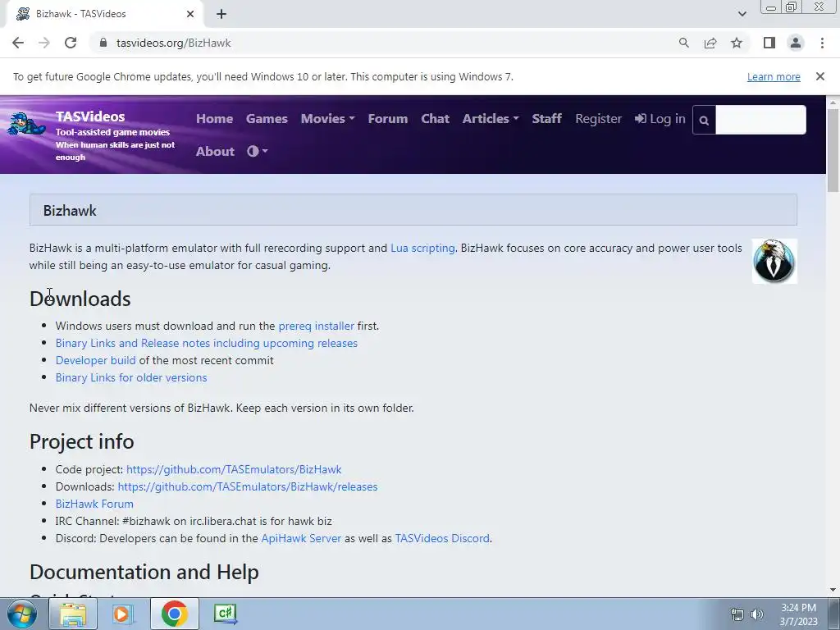Click the Chrome profile avatar icon
The image size is (840, 630).
click(x=796, y=43)
